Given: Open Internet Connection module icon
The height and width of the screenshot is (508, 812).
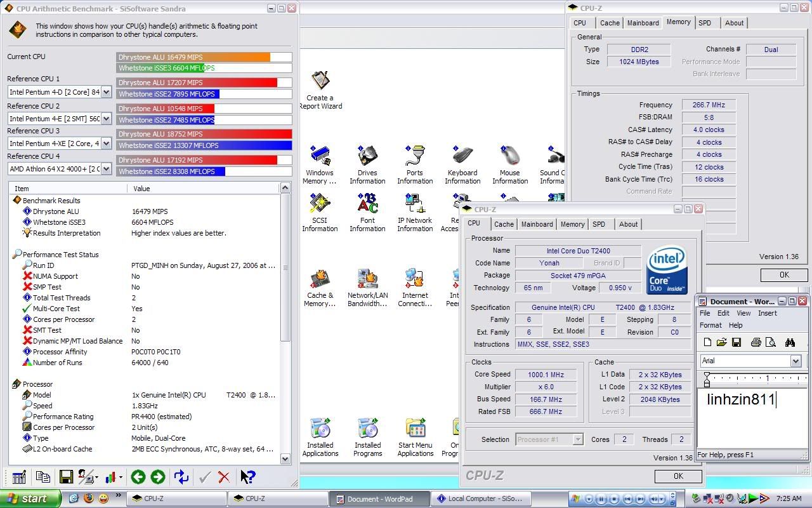Looking at the screenshot, I should coord(415,288).
